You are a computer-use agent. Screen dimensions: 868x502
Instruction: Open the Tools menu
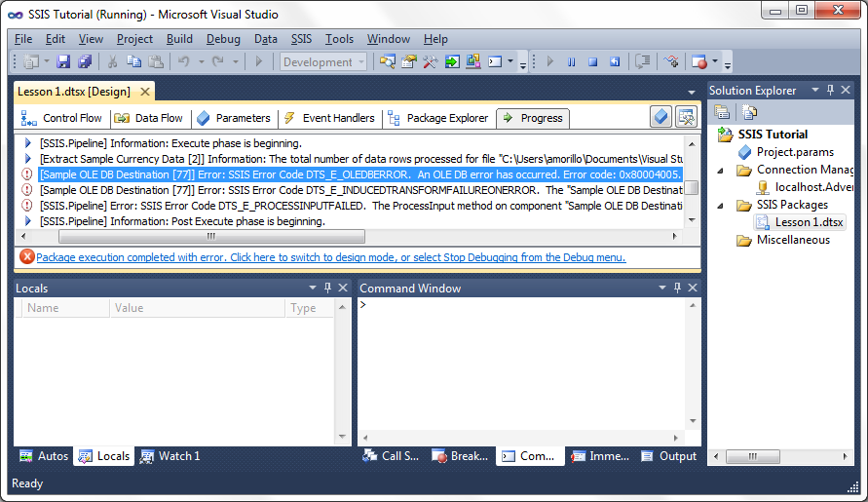click(x=339, y=39)
